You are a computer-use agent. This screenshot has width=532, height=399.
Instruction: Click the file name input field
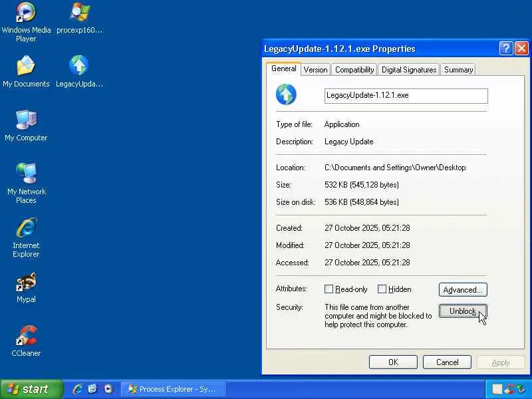(406, 96)
